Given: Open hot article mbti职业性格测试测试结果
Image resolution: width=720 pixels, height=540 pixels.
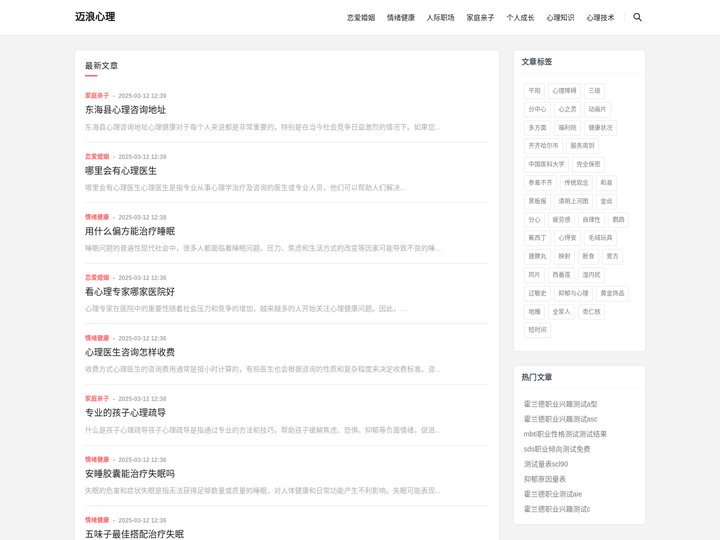Looking at the screenshot, I should pos(565,434).
